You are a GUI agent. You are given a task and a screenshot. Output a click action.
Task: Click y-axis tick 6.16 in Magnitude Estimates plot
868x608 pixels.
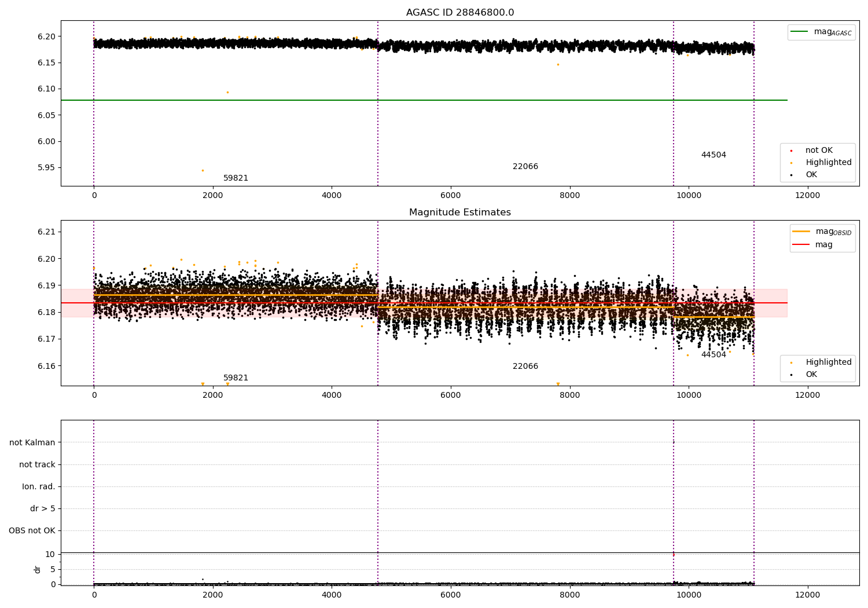pyautogui.click(x=46, y=367)
